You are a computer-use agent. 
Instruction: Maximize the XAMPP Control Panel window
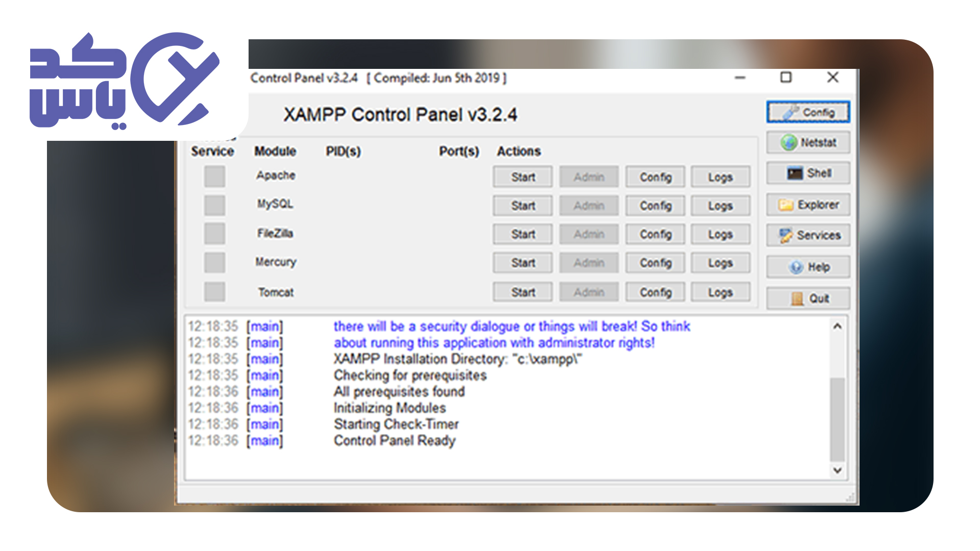[x=786, y=78]
